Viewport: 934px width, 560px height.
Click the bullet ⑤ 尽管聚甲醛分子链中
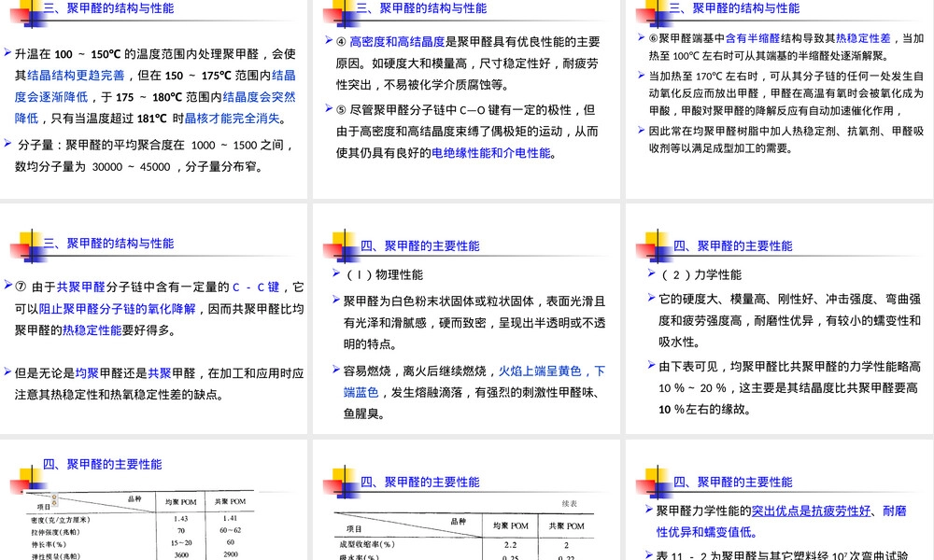pos(463,132)
